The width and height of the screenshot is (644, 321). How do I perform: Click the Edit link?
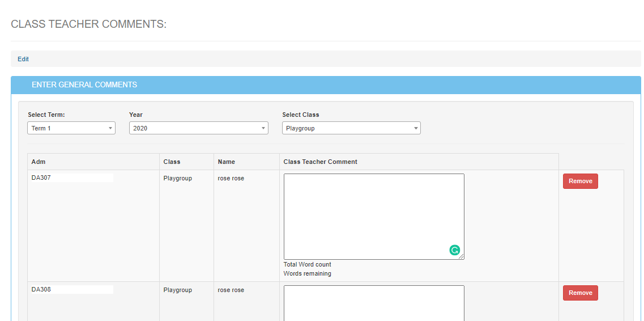23,59
